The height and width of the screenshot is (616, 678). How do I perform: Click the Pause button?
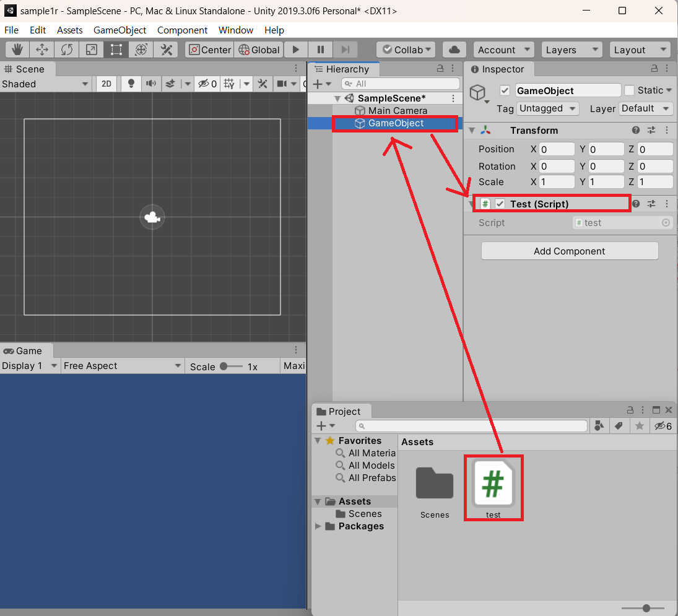coord(320,50)
